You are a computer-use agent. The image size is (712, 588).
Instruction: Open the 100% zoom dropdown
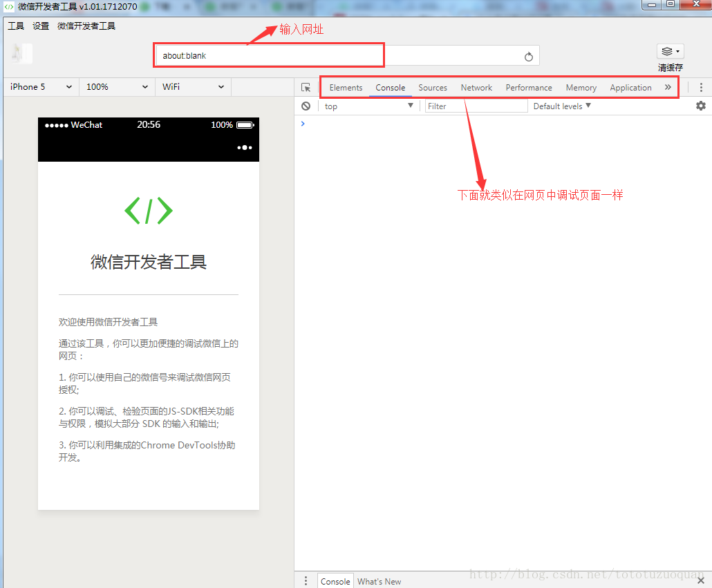[x=117, y=87]
